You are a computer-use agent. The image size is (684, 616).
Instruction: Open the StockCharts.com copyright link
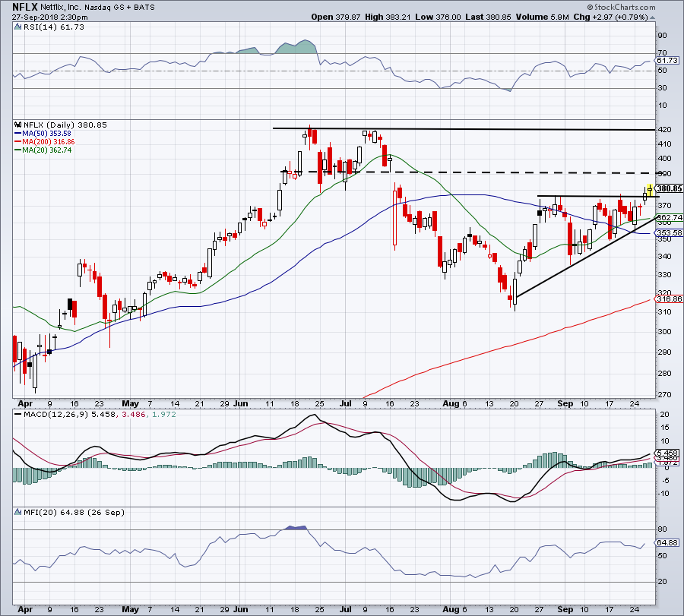(x=621, y=7)
